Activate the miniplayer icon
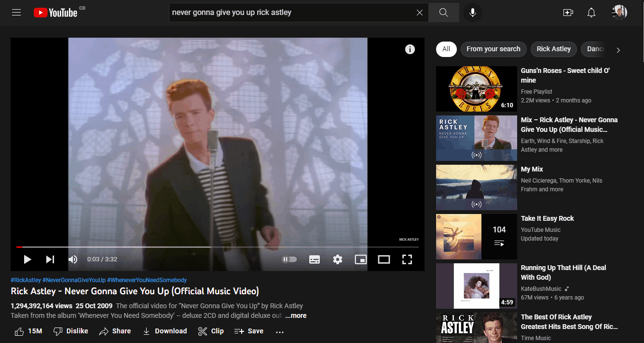Viewport: 644px width, 343px height. click(x=360, y=259)
